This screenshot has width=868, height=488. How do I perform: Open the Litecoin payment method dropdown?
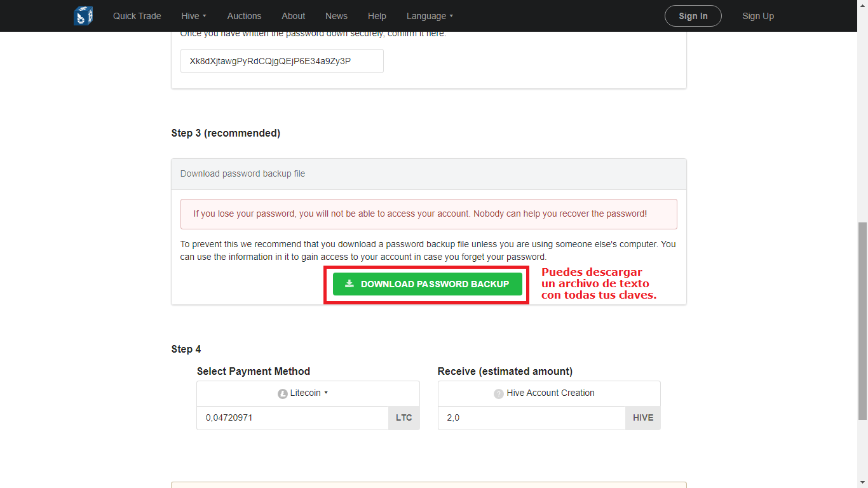coord(308,393)
